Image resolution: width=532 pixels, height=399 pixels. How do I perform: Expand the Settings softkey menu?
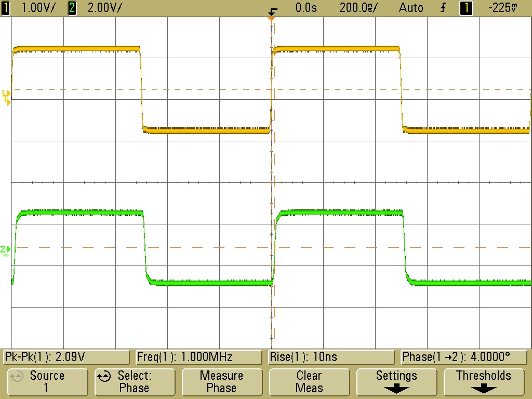[396, 382]
